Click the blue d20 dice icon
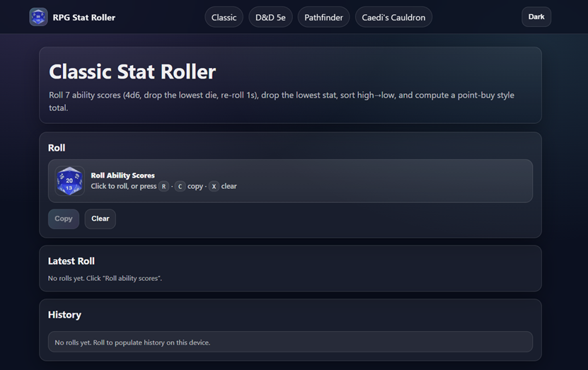 pyautogui.click(x=69, y=180)
